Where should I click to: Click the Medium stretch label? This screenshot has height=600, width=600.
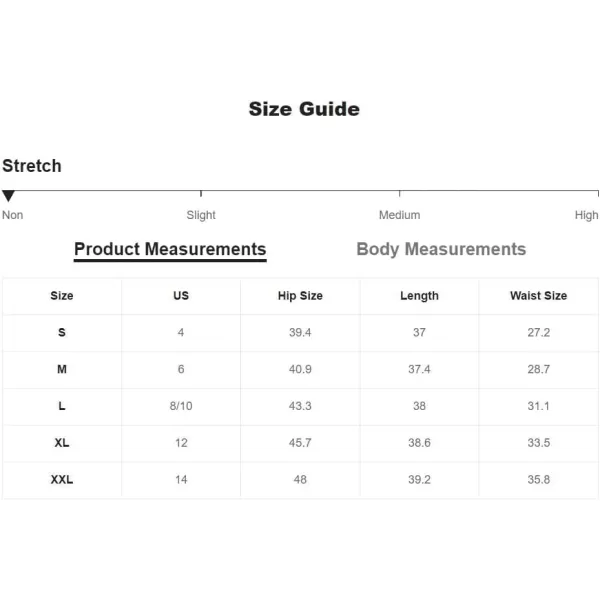pyautogui.click(x=399, y=215)
